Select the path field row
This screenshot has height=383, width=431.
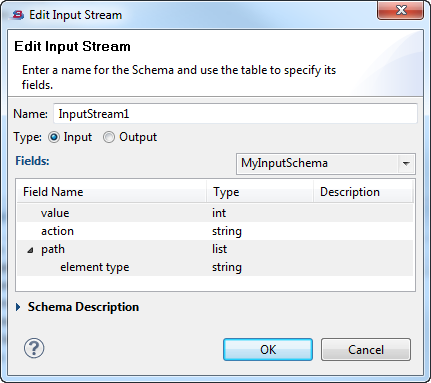point(215,249)
